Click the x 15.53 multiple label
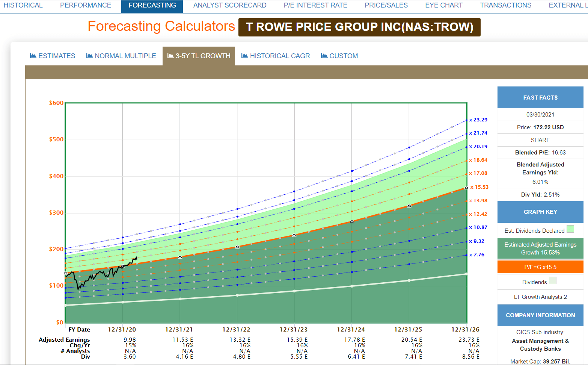 479,187
